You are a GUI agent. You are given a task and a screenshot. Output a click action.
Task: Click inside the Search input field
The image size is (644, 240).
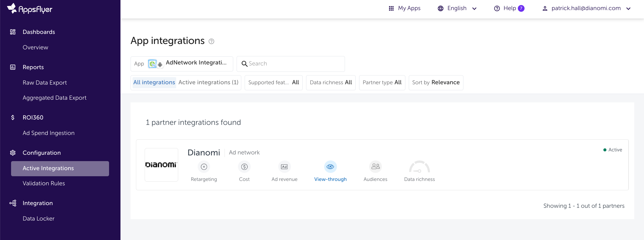(x=291, y=64)
